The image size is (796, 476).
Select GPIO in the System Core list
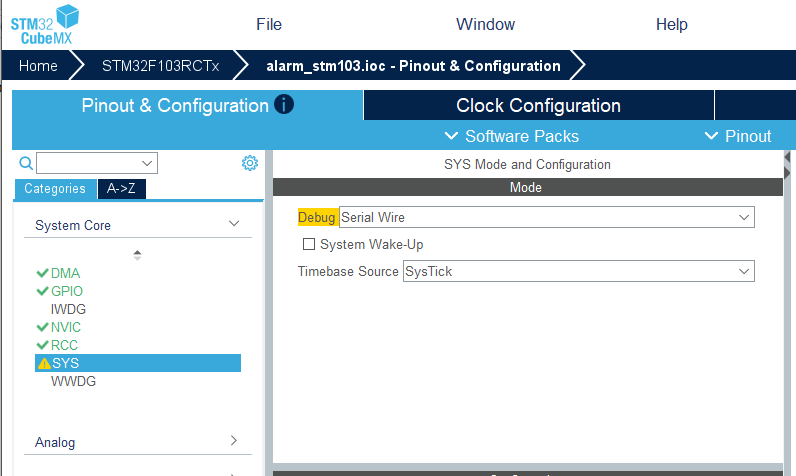pyautogui.click(x=67, y=291)
